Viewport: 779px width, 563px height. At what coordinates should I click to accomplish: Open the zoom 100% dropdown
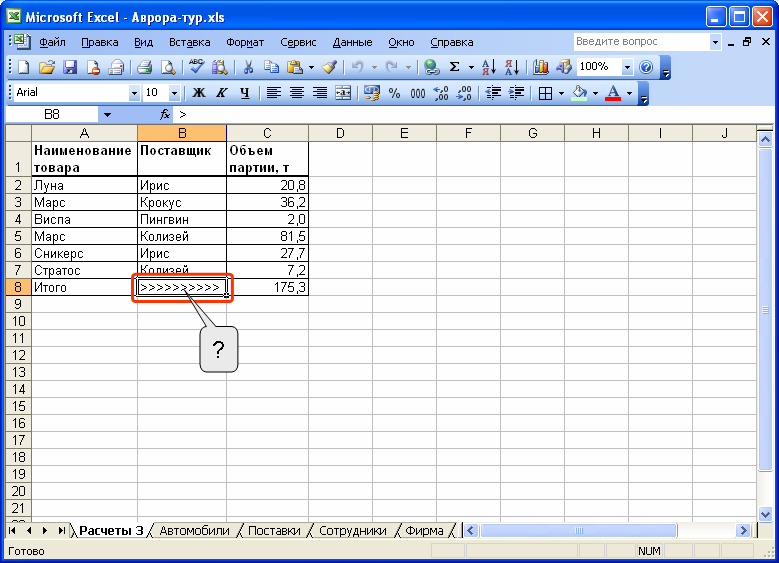[x=627, y=67]
